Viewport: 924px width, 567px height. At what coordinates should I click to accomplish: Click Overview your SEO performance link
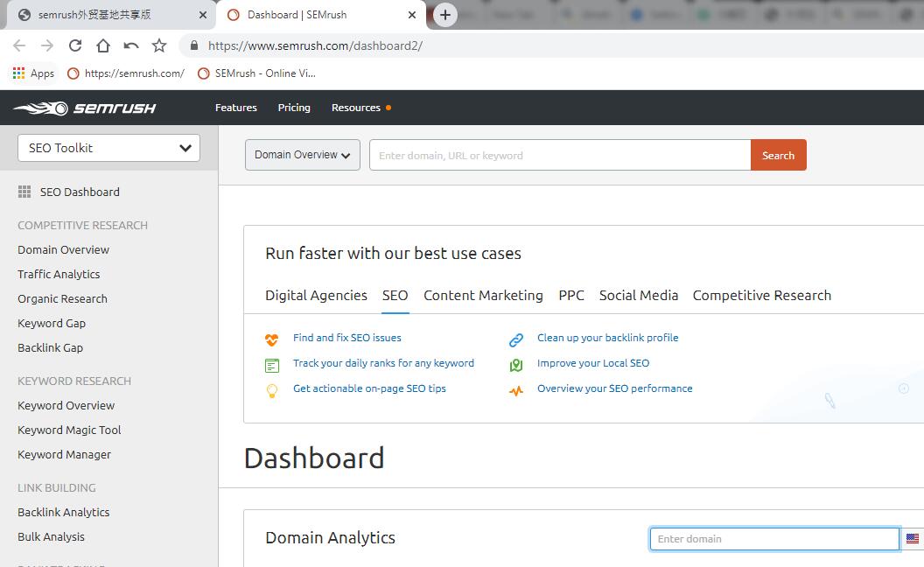614,388
